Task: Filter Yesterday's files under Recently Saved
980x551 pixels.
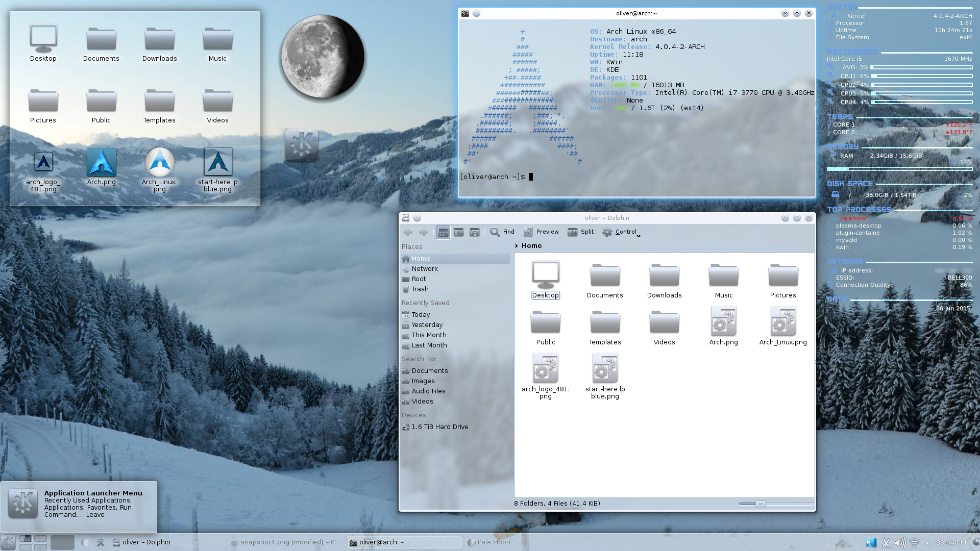Action: [x=427, y=324]
